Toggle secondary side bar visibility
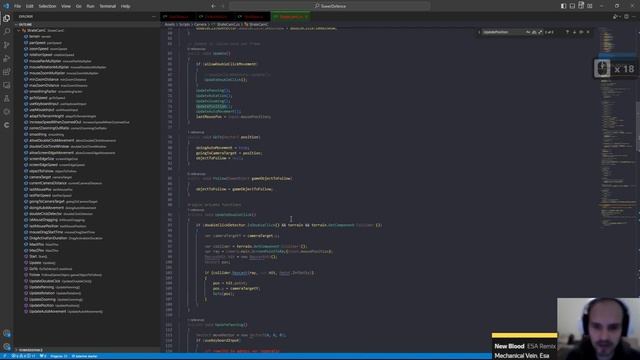This screenshot has width=640, height=360. [581, 6]
